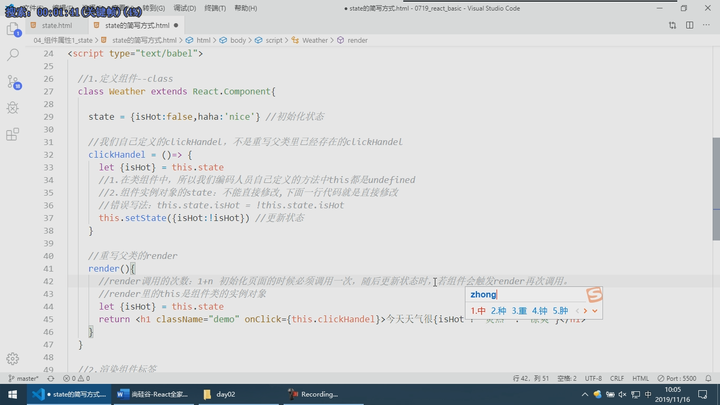The height and width of the screenshot is (405, 720).
Task: Click the network tray icon
Action: [x=636, y=394]
